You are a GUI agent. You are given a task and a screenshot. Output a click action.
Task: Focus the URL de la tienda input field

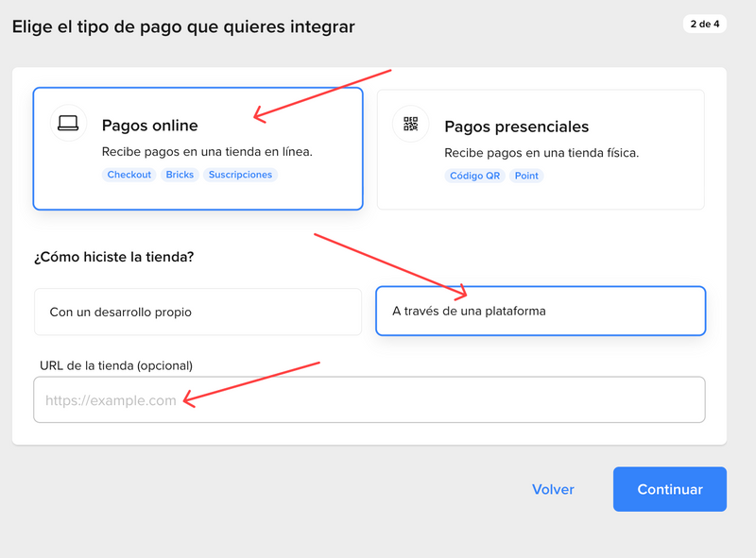click(x=369, y=400)
